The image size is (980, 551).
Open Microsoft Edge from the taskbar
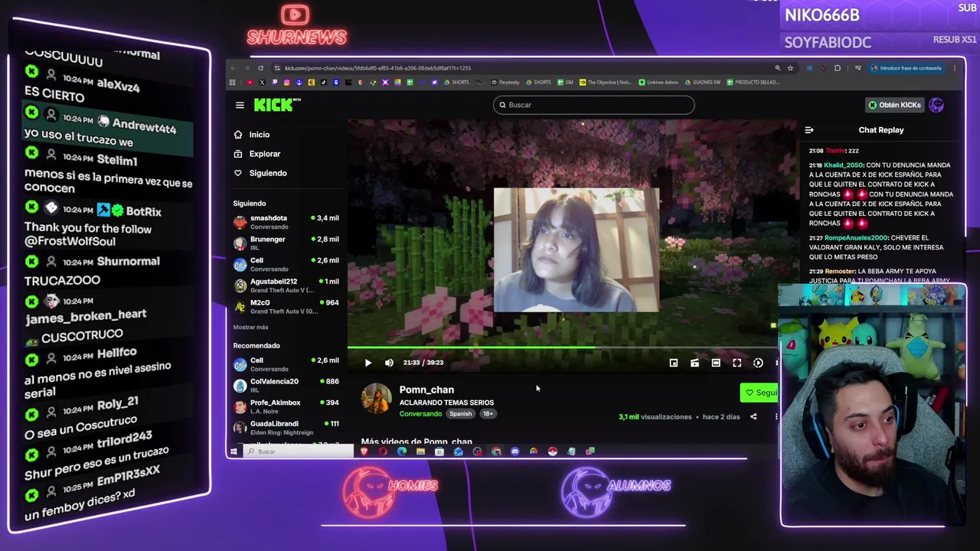402,452
